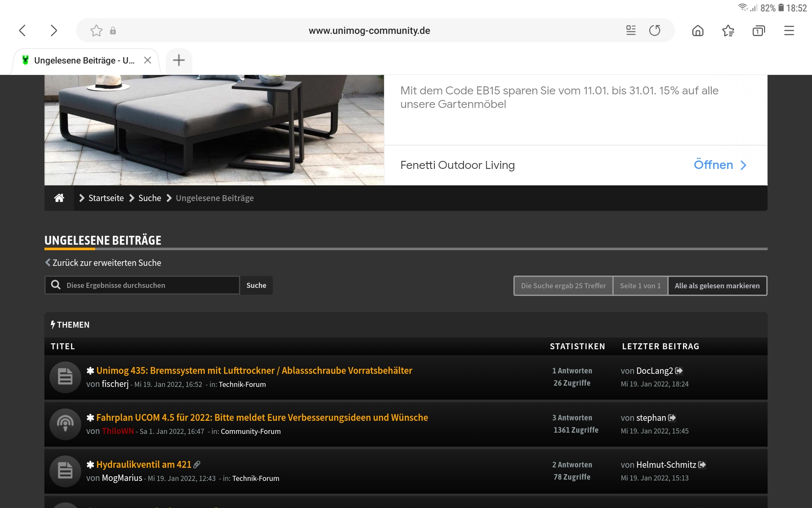Screen dimensions: 812x508
Task: Close the Ungelesene Beiträge tab
Action: (x=148, y=60)
